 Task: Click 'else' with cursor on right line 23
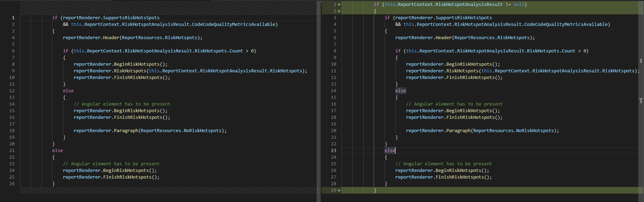[390, 151]
